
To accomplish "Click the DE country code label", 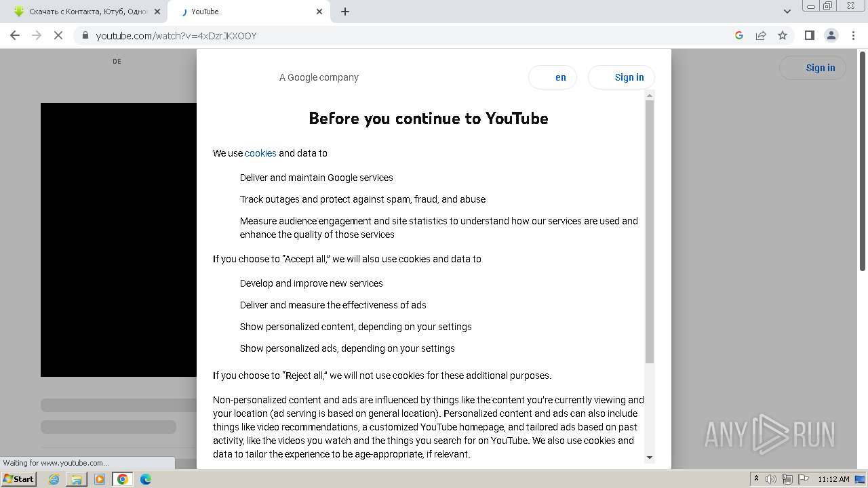I will pos(117,61).
